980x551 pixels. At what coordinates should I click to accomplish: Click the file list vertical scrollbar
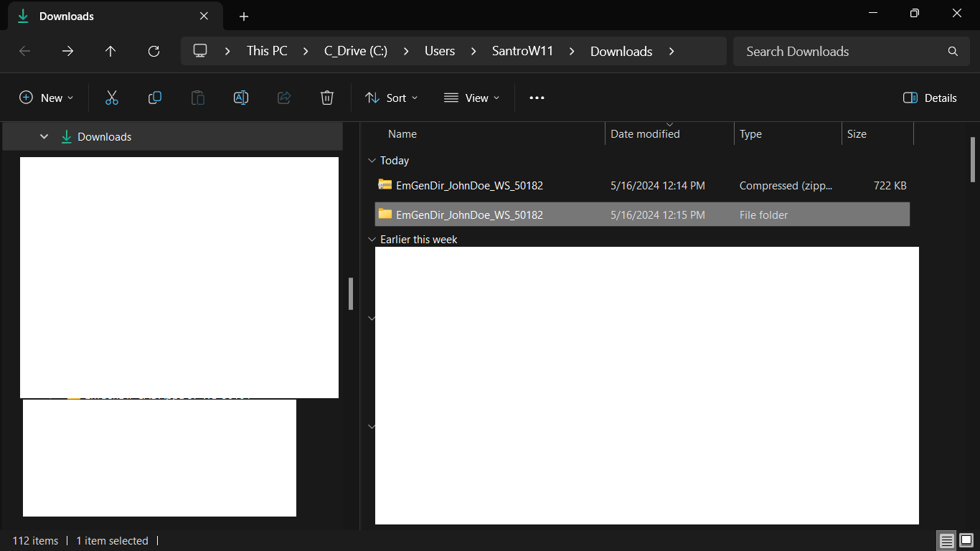pyautogui.click(x=973, y=159)
